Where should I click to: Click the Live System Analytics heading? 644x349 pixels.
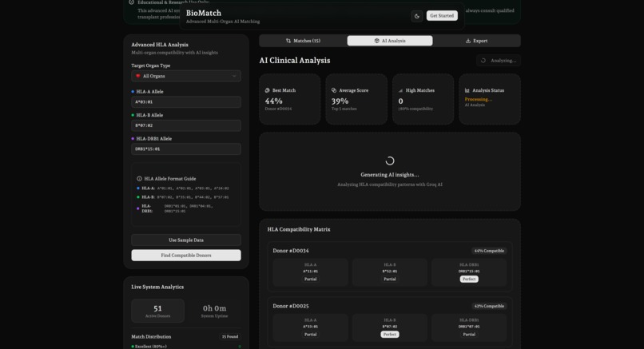[157, 287]
